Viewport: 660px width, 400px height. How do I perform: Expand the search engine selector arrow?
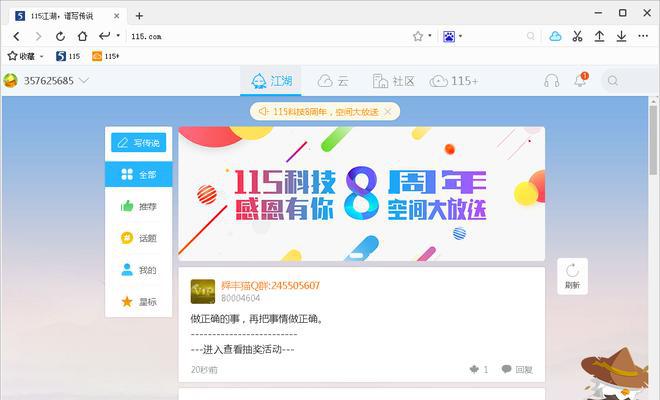(x=460, y=36)
